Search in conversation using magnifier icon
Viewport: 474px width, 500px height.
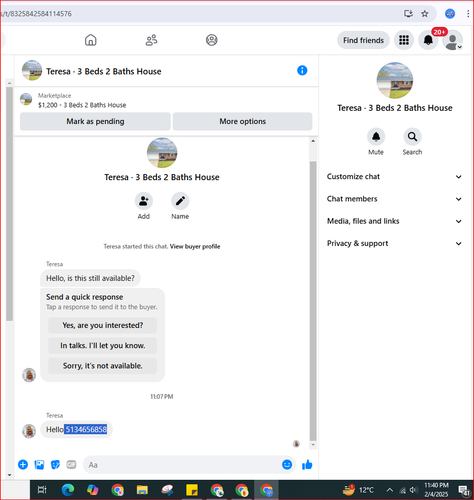tap(412, 137)
